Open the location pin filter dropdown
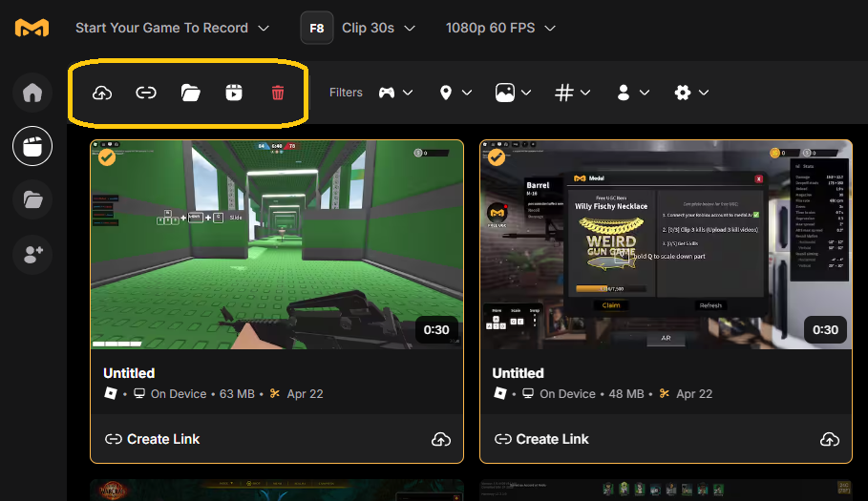This screenshot has width=868, height=501. (455, 93)
